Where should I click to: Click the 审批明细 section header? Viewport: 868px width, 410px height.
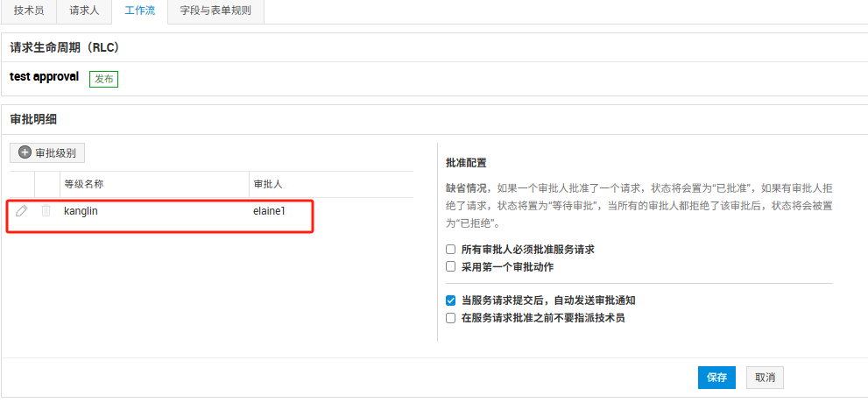[x=33, y=119]
